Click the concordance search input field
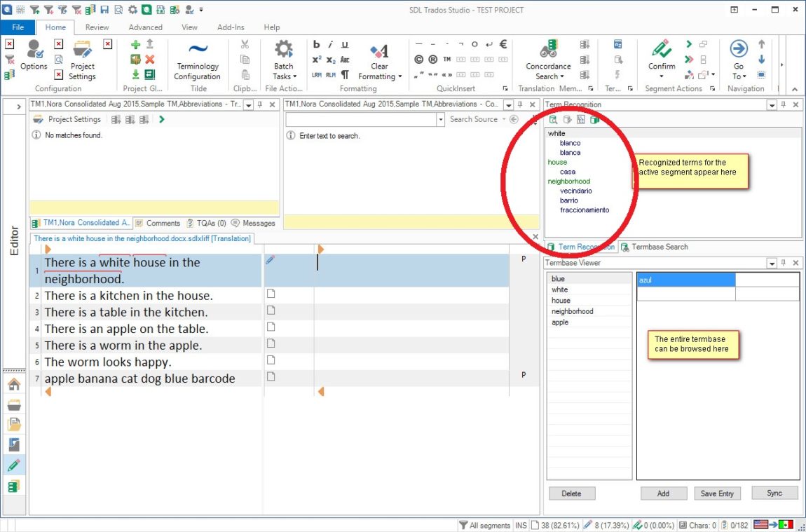 click(x=362, y=119)
